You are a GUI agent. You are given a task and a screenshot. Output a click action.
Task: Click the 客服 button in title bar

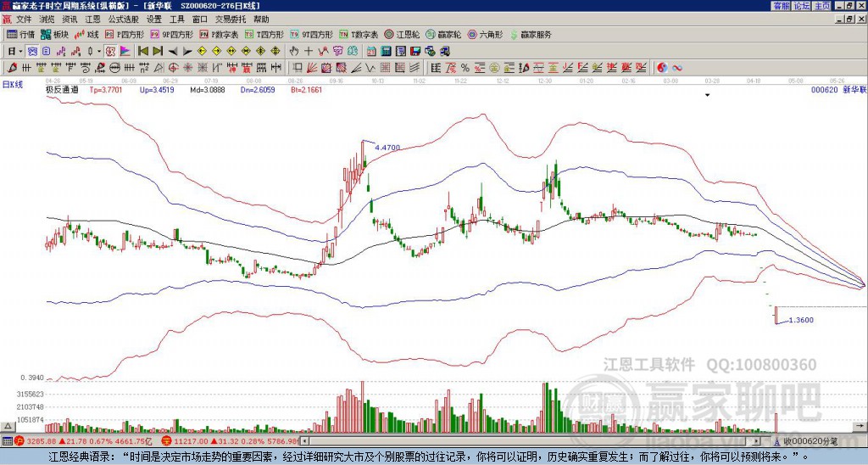click(x=782, y=6)
